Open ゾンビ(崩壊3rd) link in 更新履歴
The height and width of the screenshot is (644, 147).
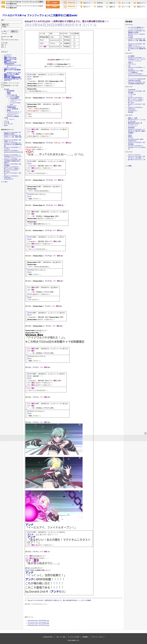[133, 72]
